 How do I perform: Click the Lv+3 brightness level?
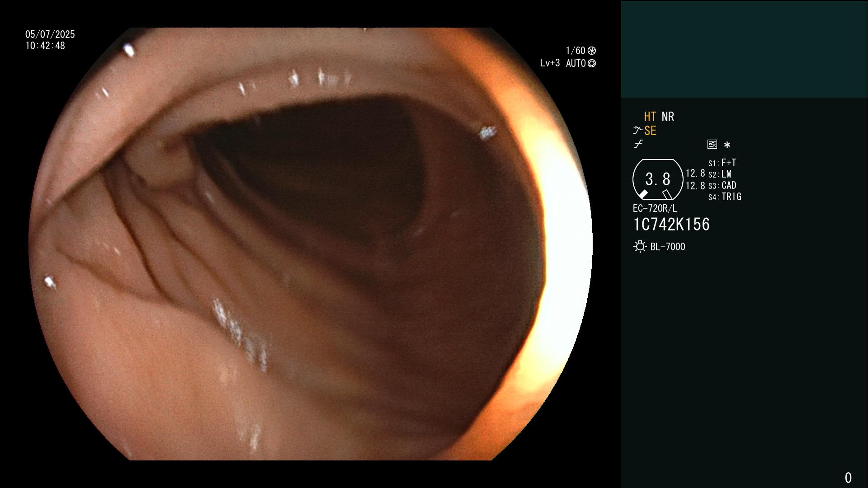point(550,63)
